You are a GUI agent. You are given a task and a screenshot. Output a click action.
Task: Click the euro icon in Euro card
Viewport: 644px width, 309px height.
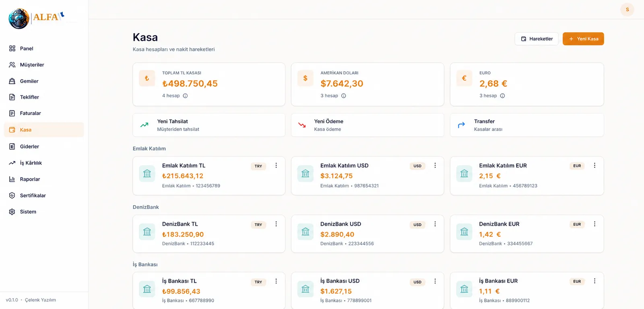pos(464,78)
